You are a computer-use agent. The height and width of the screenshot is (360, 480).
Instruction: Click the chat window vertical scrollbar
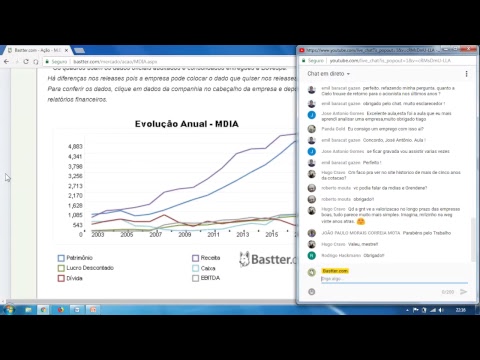[473, 239]
